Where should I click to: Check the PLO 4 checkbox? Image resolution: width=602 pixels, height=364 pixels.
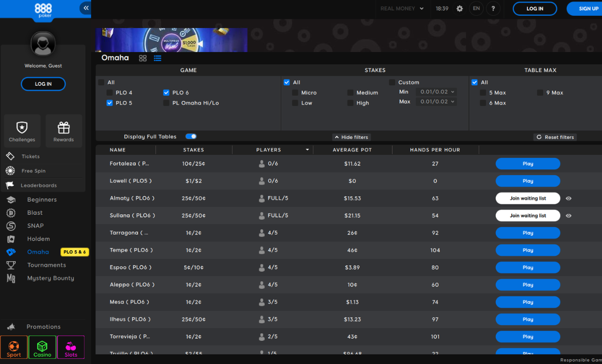coord(110,93)
